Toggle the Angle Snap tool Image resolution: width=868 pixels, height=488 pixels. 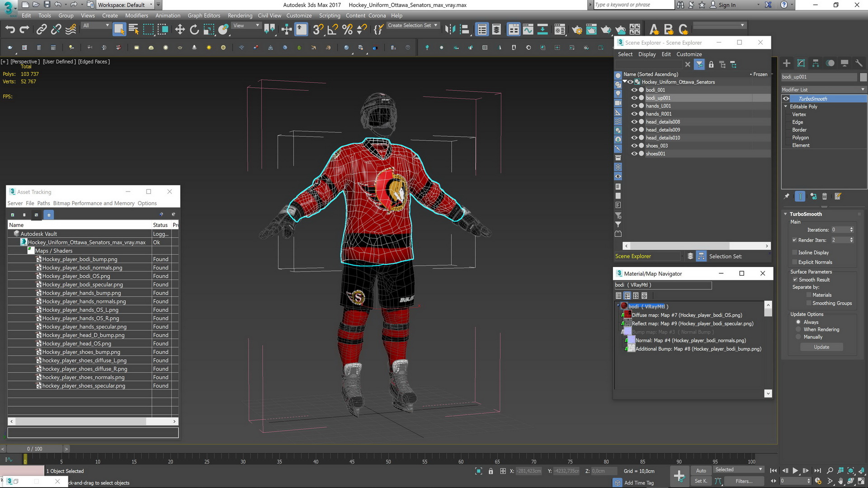pyautogui.click(x=333, y=30)
